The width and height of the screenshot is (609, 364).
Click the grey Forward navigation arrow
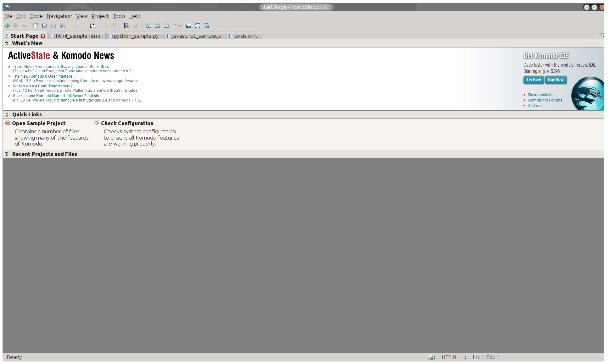[16, 26]
